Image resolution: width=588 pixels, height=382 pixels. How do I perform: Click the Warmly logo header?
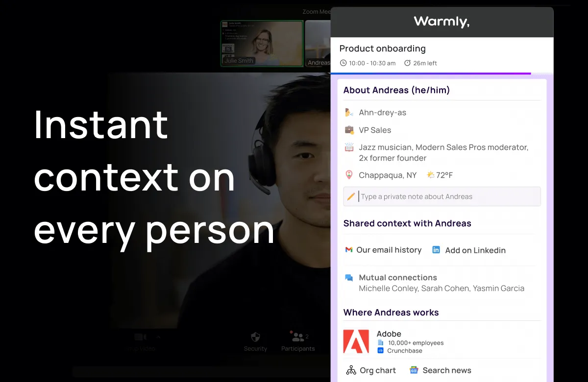click(441, 22)
